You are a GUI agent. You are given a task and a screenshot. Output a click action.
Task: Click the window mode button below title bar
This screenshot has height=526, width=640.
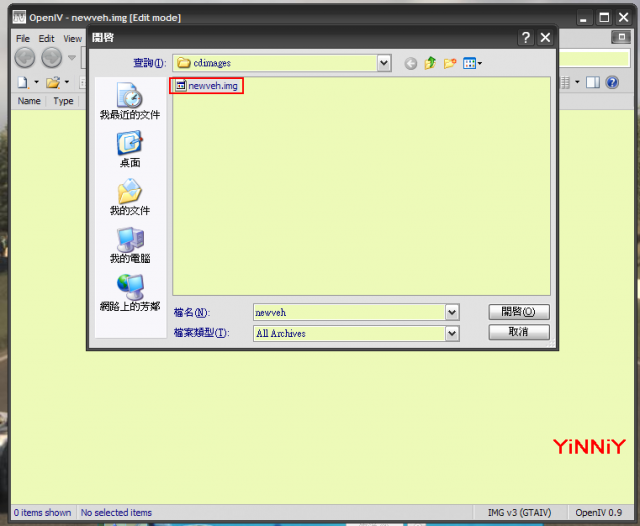(x=621, y=38)
